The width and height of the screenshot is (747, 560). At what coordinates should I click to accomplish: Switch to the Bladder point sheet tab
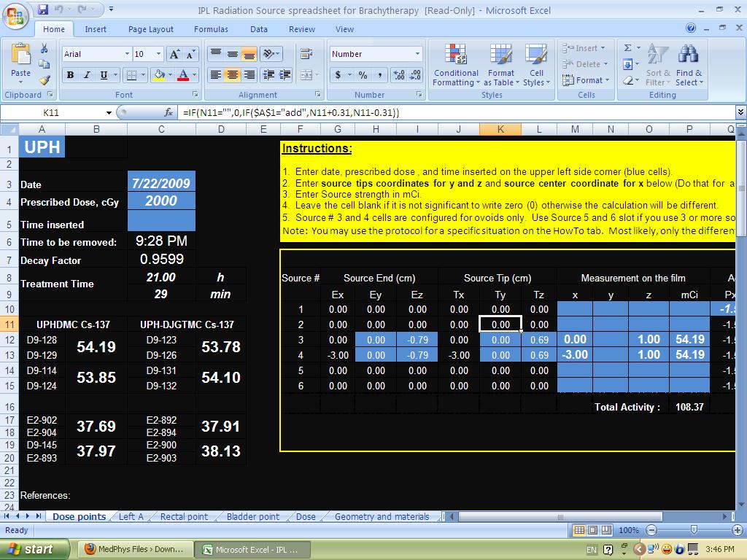253,517
